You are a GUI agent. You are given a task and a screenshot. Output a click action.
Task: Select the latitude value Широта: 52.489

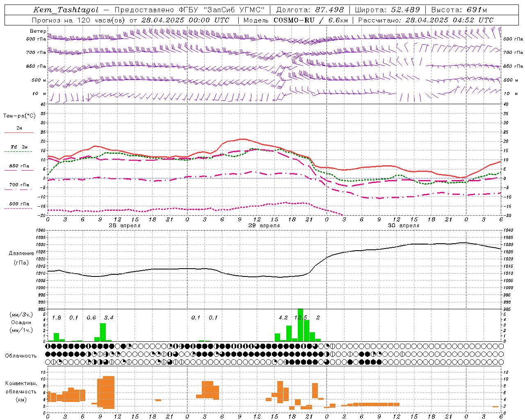pyautogui.click(x=388, y=10)
